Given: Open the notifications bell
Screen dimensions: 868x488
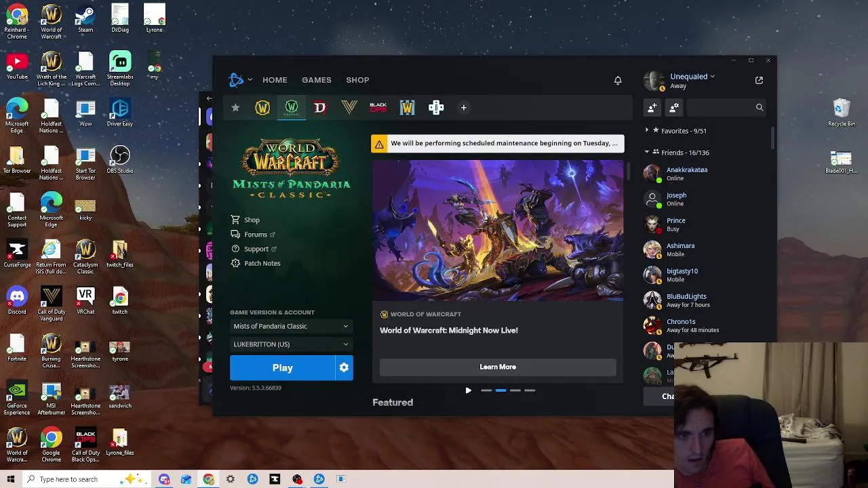Looking at the screenshot, I should click(x=618, y=80).
